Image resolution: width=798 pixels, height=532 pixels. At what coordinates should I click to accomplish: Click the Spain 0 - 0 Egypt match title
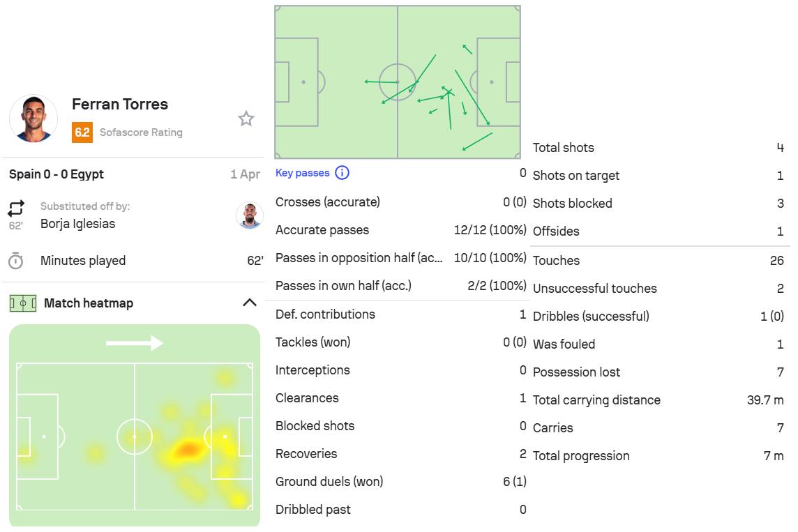tap(57, 174)
